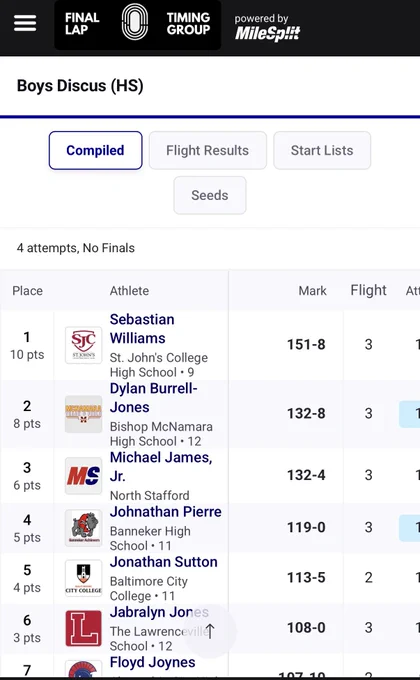Tap the Final Lap Timing Group logo
This screenshot has height=680, width=420.
tap(138, 25)
